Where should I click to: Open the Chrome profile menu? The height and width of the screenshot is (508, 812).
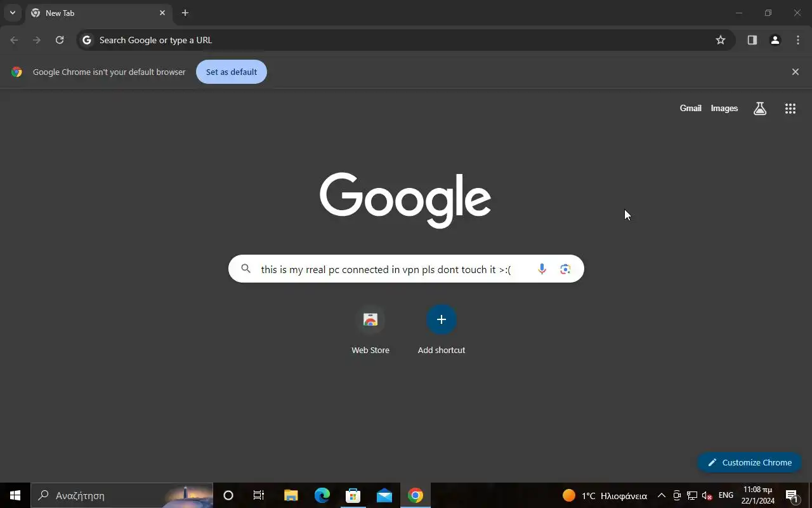[775, 40]
